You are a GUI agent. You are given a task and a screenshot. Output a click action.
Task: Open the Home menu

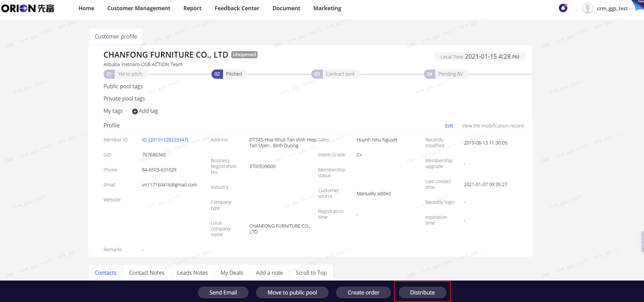(x=87, y=8)
